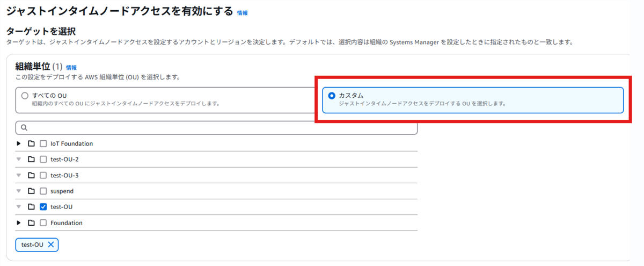This screenshot has height=266, width=644.
Task: Click the 組織単位 (1) heading
Action: pyautogui.click(x=39, y=67)
